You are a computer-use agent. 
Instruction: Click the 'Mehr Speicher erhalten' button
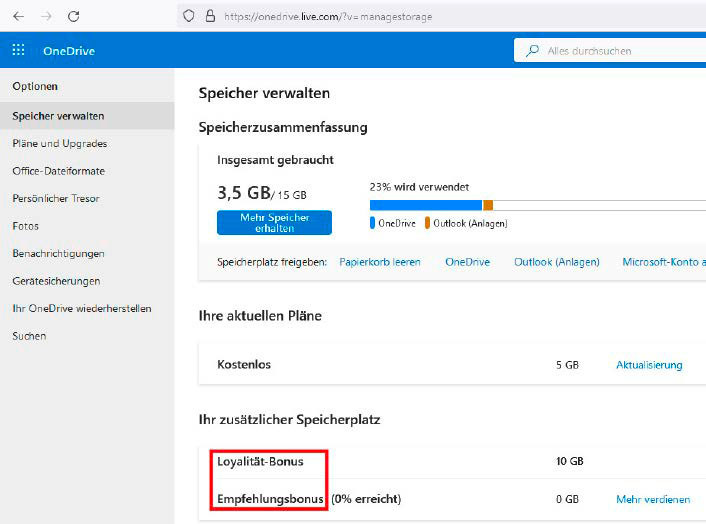pyautogui.click(x=274, y=222)
